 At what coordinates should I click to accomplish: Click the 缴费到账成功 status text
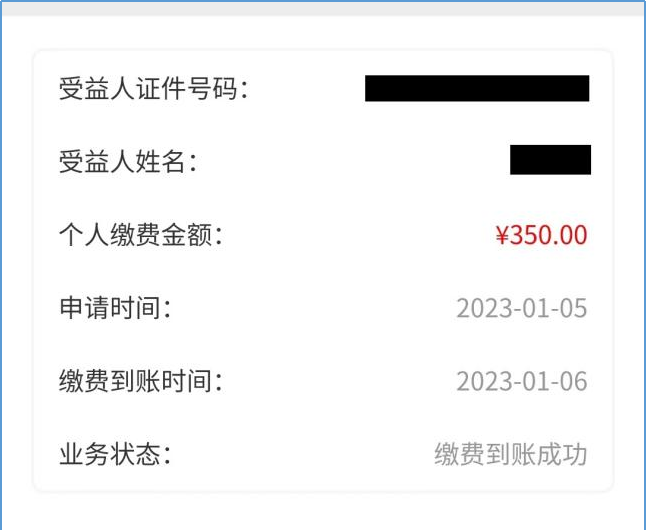(x=511, y=454)
